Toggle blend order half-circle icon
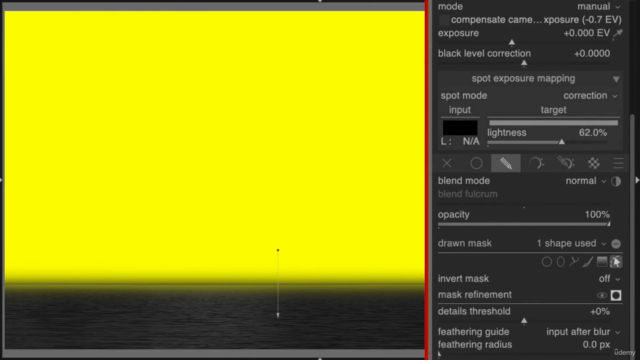 (616, 181)
